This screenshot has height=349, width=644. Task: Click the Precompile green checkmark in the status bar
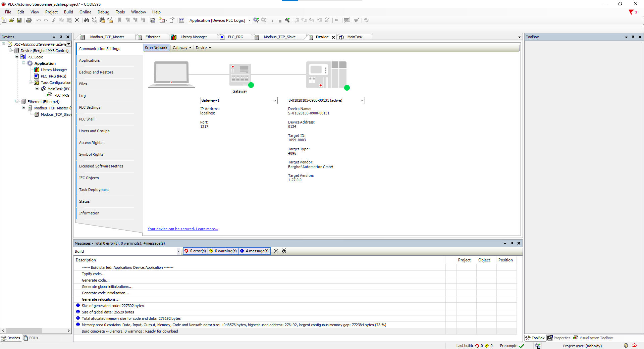[x=522, y=346]
